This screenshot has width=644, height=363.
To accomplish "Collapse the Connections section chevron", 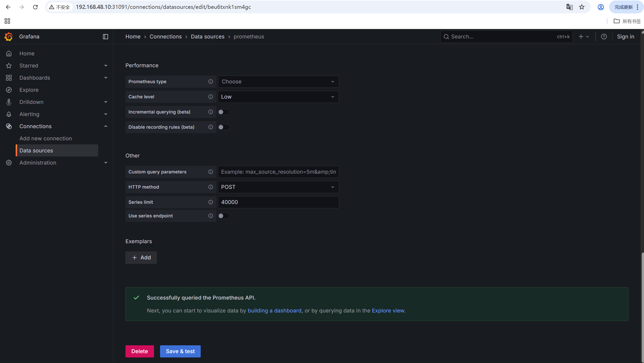I will (x=106, y=126).
